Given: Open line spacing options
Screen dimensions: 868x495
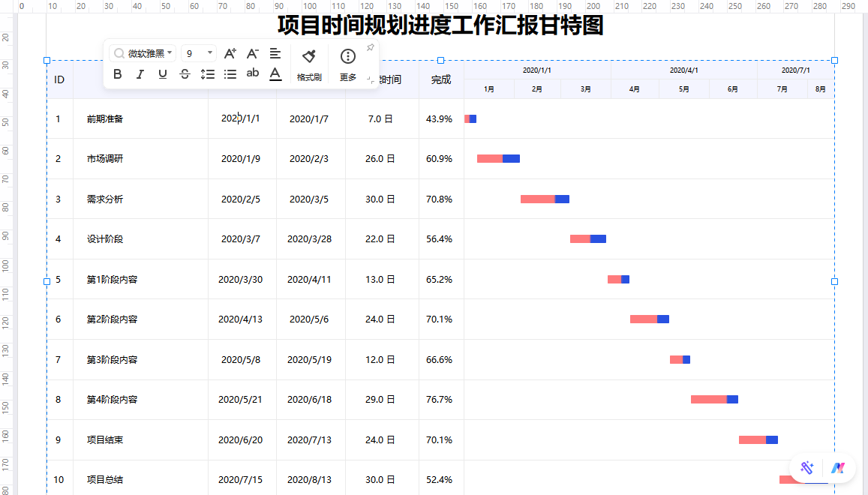Looking at the screenshot, I should [208, 73].
